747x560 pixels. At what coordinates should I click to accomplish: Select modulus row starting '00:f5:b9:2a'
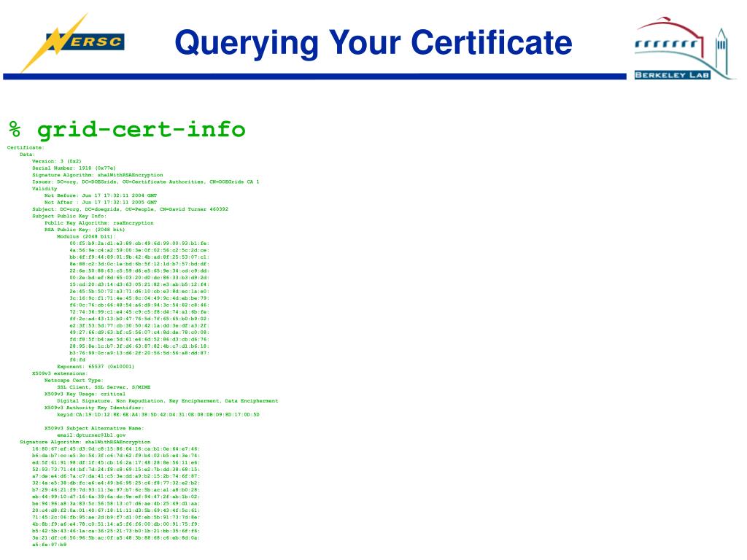coord(139,244)
